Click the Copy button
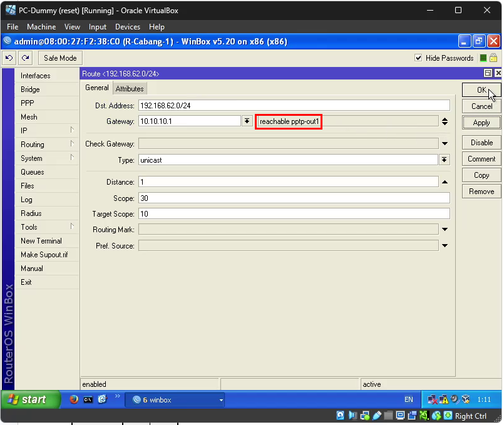504x425 pixels. tap(481, 175)
